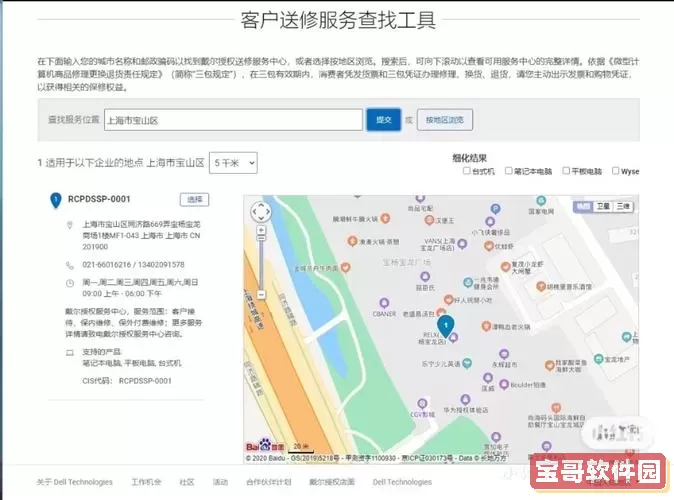
Task: Click the 小飞侠餐饮品 marker on map
Action: pyautogui.click(x=490, y=222)
